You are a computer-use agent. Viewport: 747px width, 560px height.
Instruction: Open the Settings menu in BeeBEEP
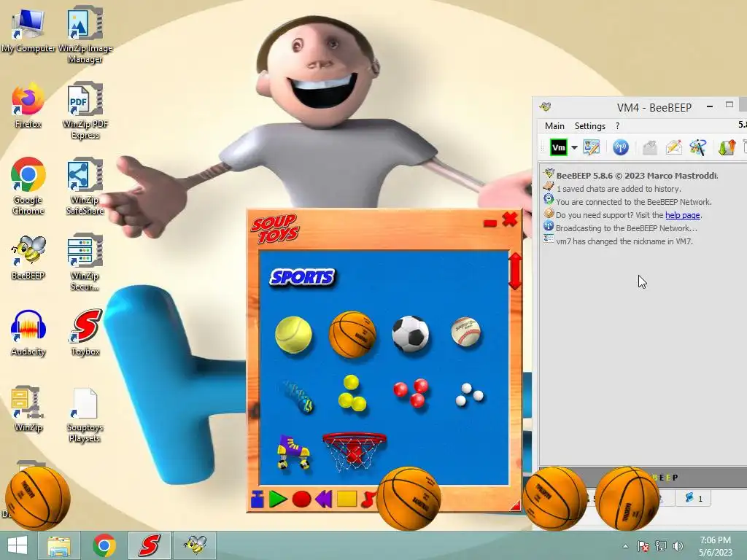[x=589, y=125]
